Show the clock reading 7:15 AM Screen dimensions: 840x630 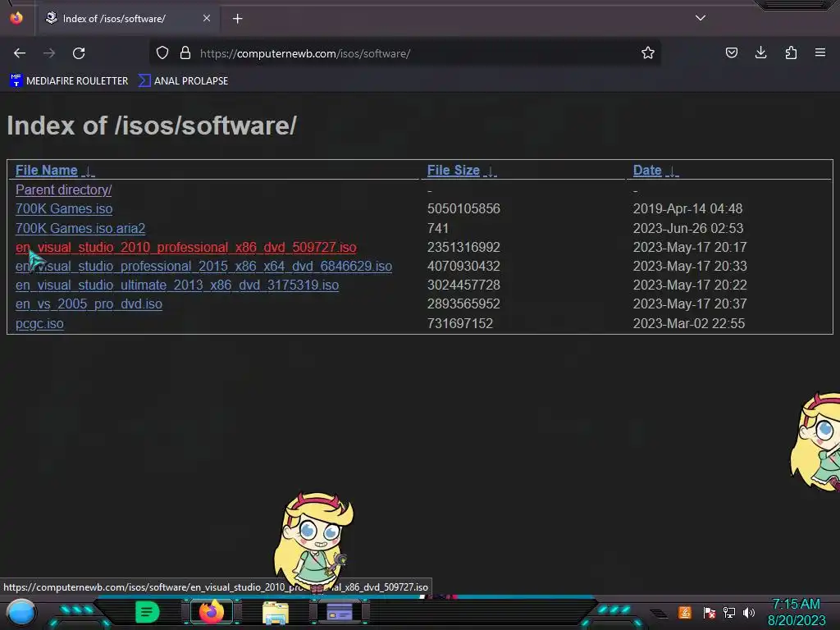[x=796, y=605]
